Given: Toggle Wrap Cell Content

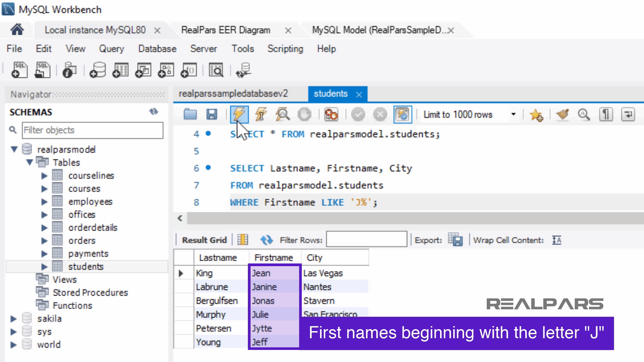Looking at the screenshot, I should pos(556,240).
